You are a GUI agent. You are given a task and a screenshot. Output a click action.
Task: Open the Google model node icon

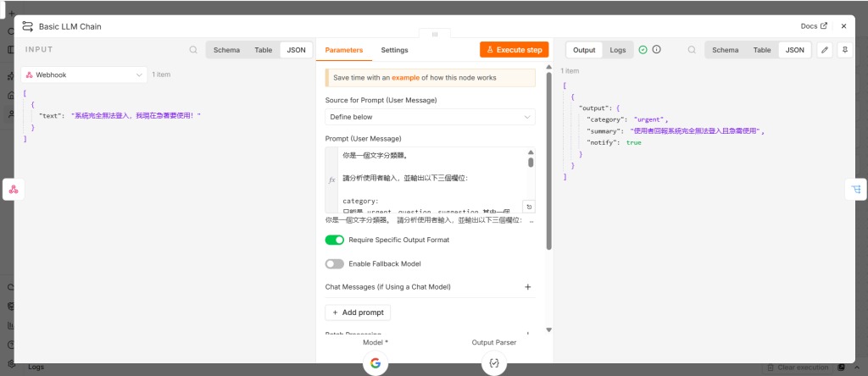pyautogui.click(x=376, y=363)
